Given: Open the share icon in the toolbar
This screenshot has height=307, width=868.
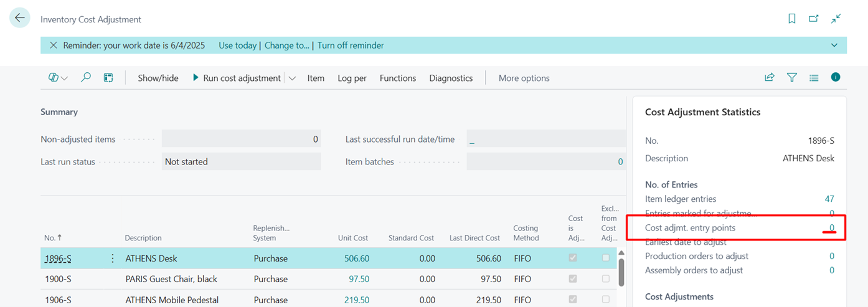Looking at the screenshot, I should point(770,77).
